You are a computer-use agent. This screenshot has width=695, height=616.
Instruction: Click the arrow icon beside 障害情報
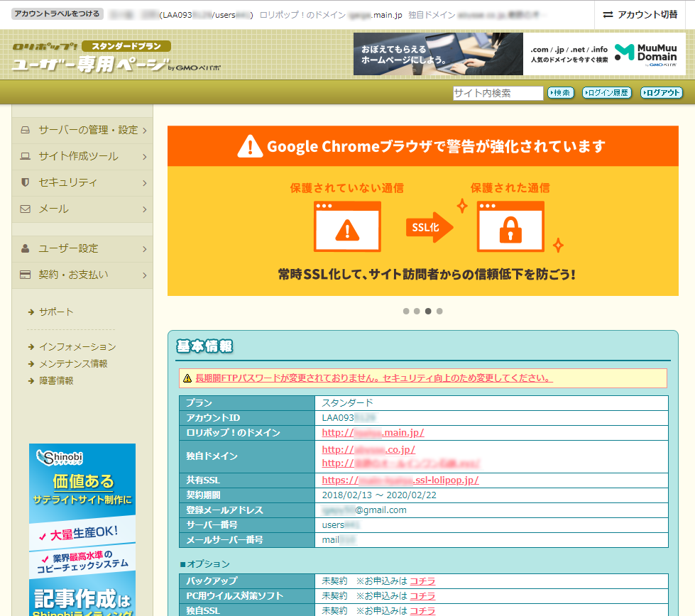(31, 380)
